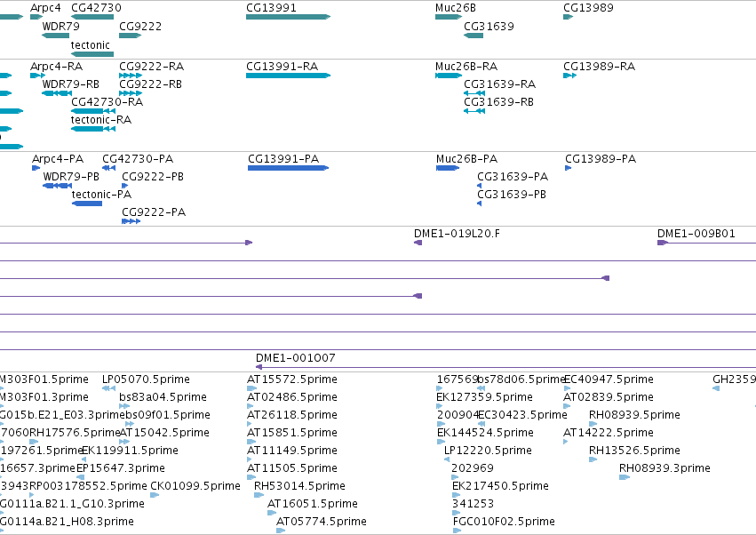Select the WDR79-PB protein label
The image size is (756, 535).
click(71, 177)
